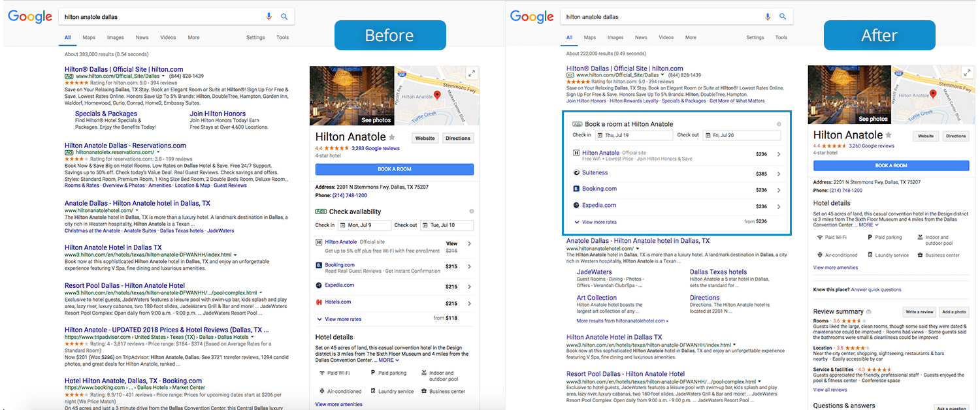Open the Maps tab in Before panel
This screenshot has width=980, height=410.
click(x=89, y=38)
